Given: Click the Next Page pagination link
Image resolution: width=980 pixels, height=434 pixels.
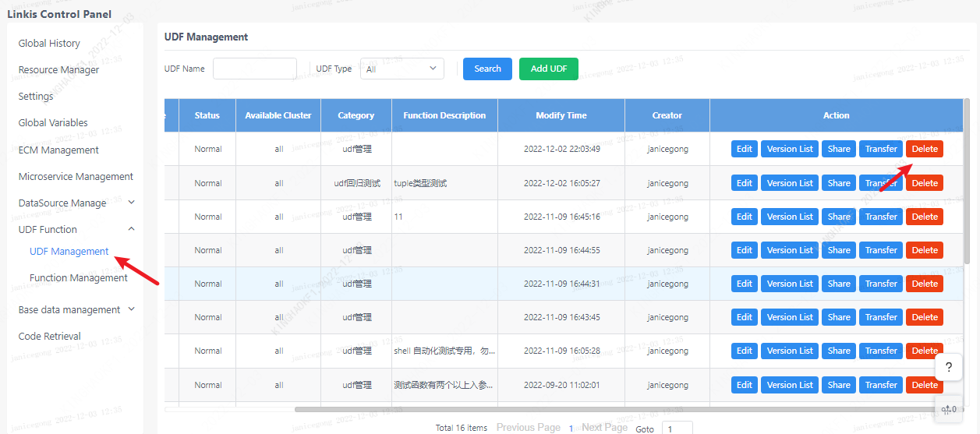Looking at the screenshot, I should (x=604, y=427).
